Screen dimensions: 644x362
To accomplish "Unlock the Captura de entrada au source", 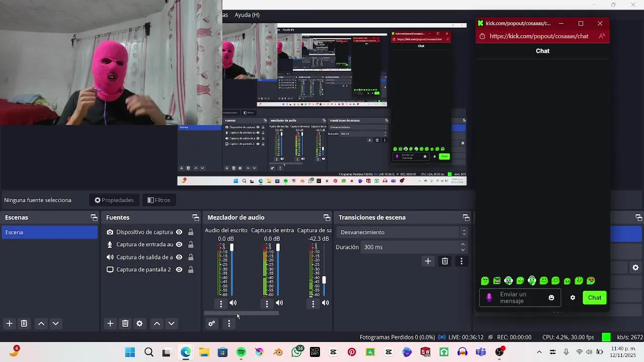I will point(191,245).
